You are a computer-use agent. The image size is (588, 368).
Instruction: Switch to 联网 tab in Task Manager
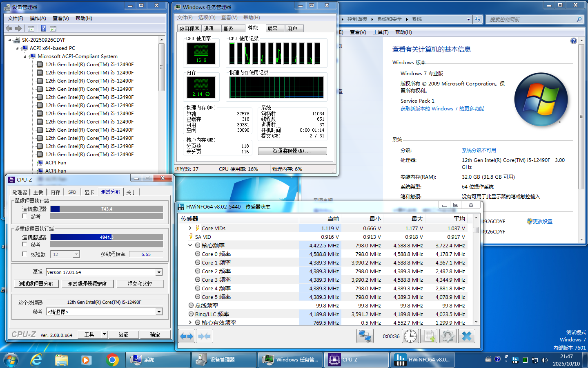point(273,29)
